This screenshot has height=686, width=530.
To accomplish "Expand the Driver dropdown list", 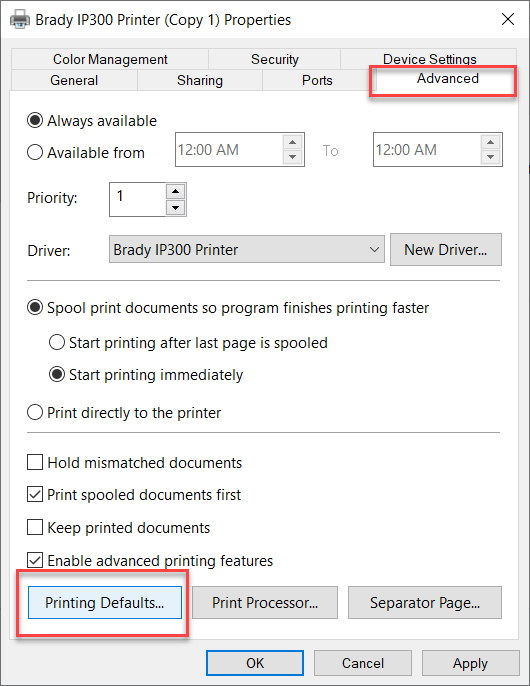I will [x=246, y=249].
